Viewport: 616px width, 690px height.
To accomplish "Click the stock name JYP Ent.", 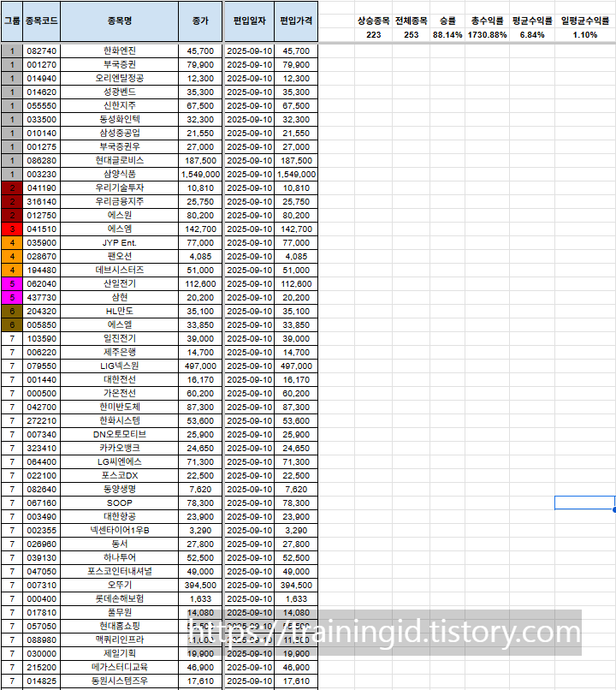I will pos(119,242).
